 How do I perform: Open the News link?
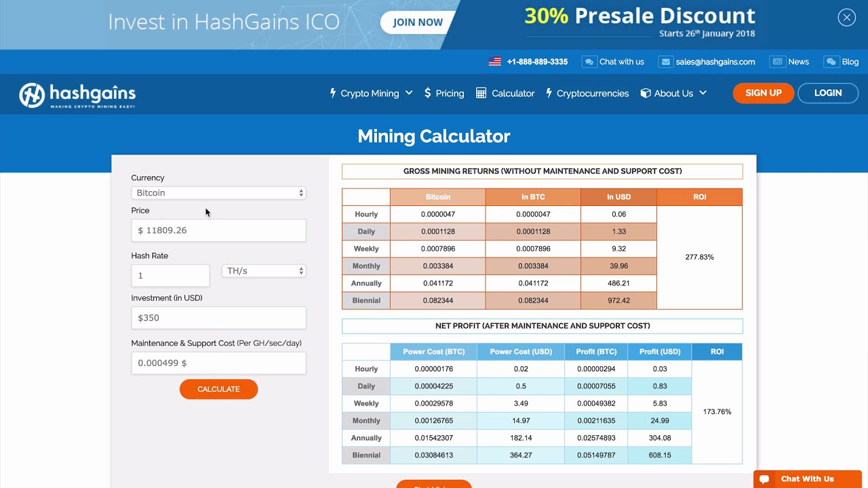pyautogui.click(x=799, y=62)
